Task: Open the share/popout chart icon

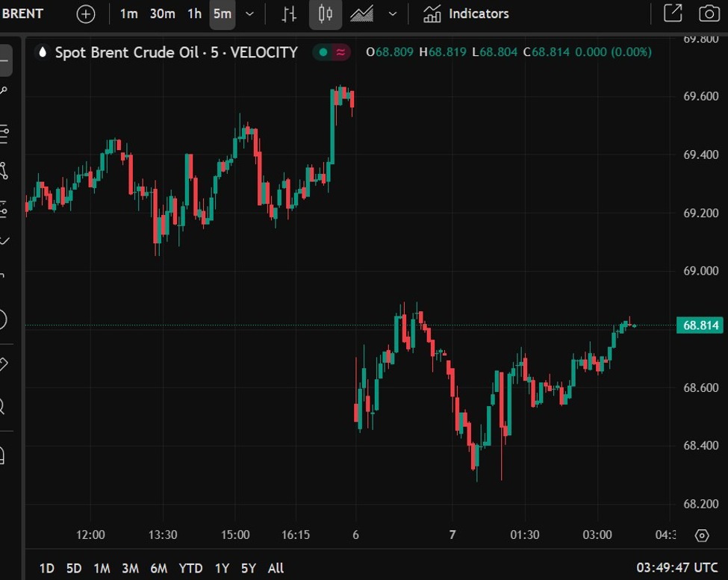Action: pos(673,13)
